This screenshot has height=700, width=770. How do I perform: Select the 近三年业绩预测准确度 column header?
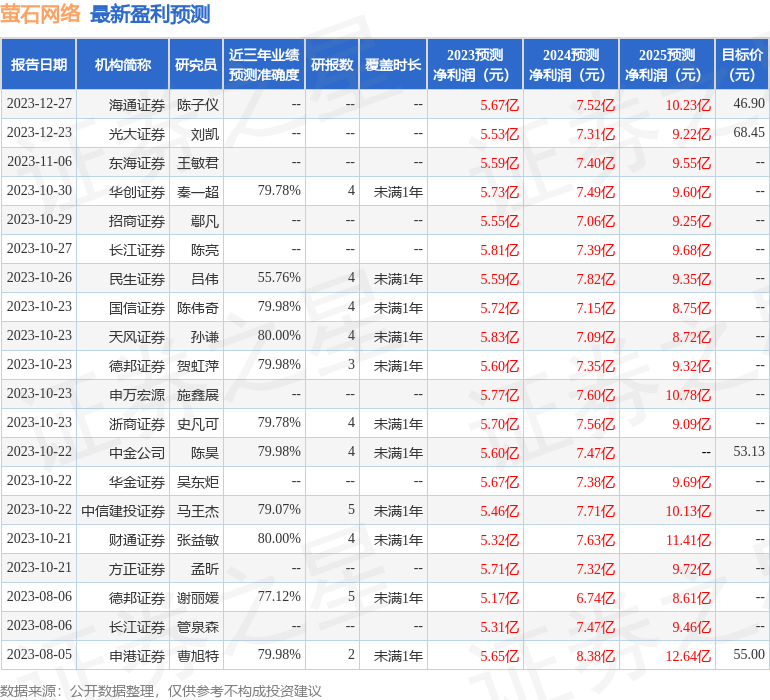click(x=264, y=64)
